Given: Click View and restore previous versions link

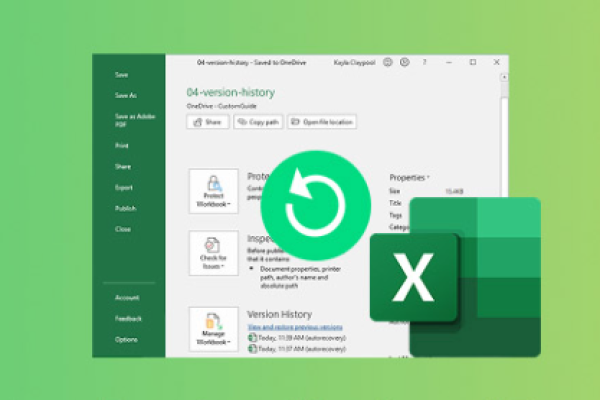Looking at the screenshot, I should pos(295,327).
